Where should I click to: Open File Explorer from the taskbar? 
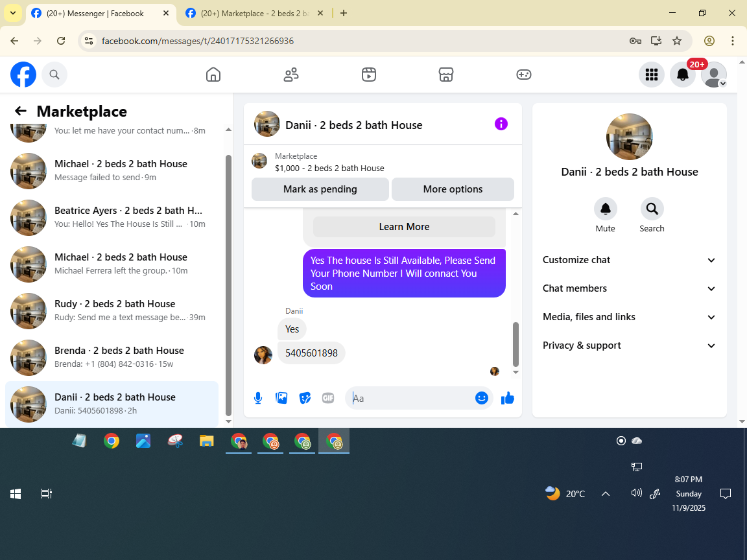207,441
